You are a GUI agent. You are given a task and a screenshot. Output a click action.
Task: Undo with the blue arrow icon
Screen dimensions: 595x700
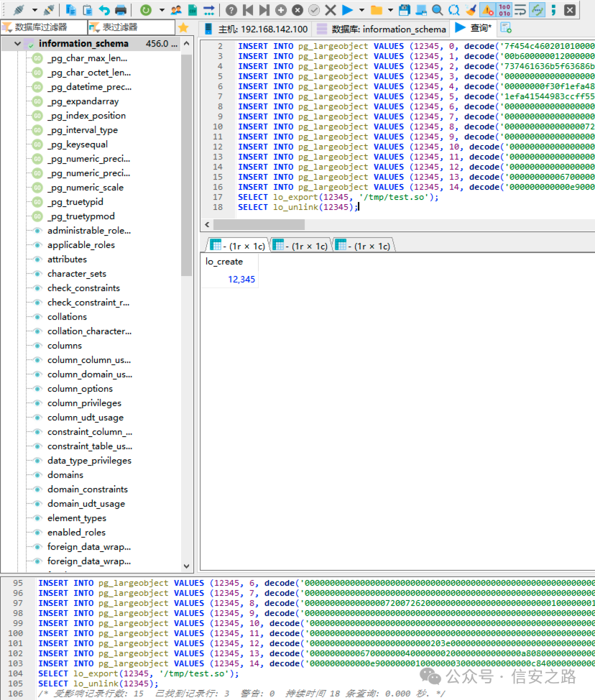104,10
